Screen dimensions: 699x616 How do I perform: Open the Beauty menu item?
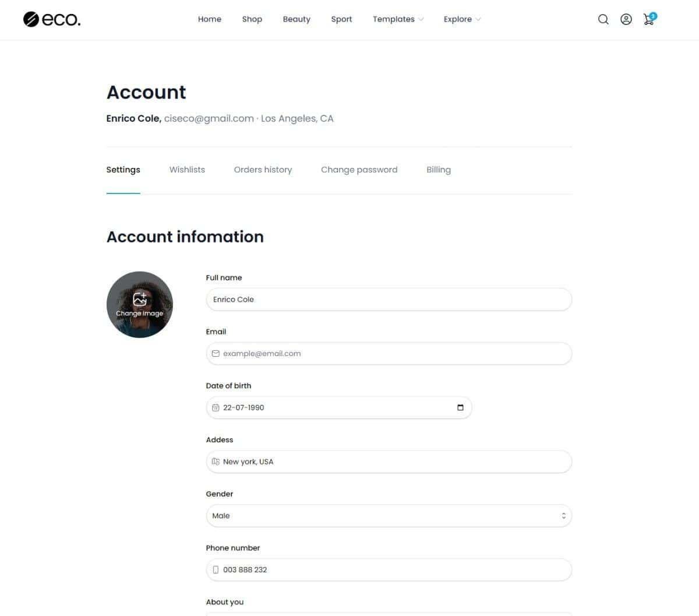(x=296, y=19)
